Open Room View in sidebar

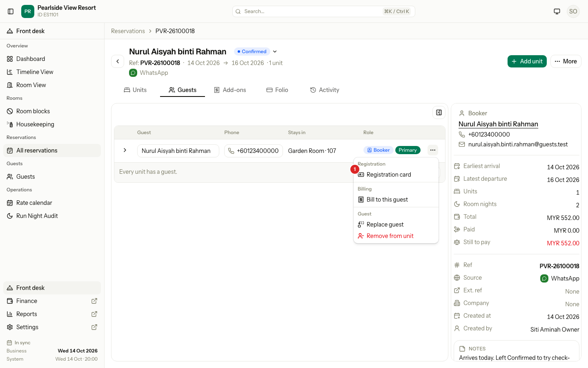(52, 85)
